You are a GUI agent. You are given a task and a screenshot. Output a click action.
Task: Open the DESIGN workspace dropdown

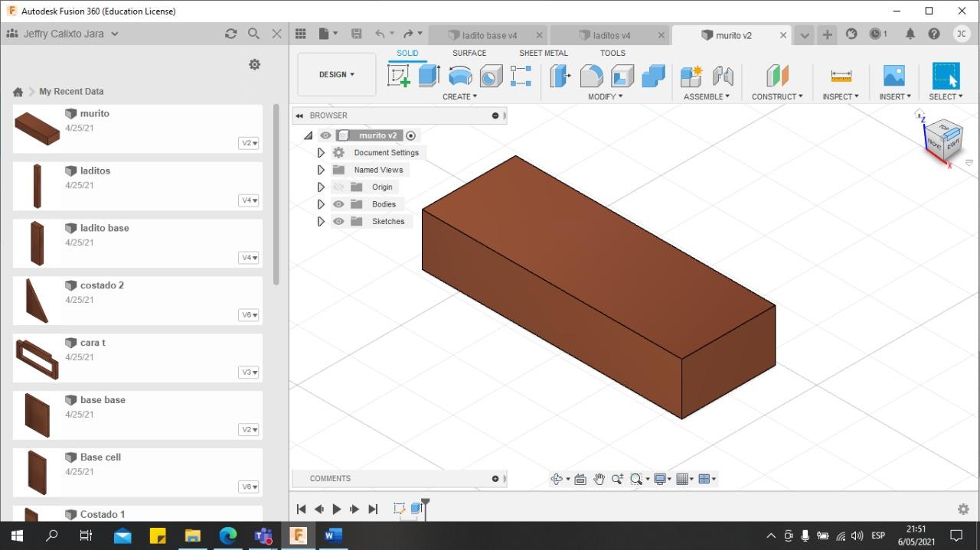[x=337, y=75]
